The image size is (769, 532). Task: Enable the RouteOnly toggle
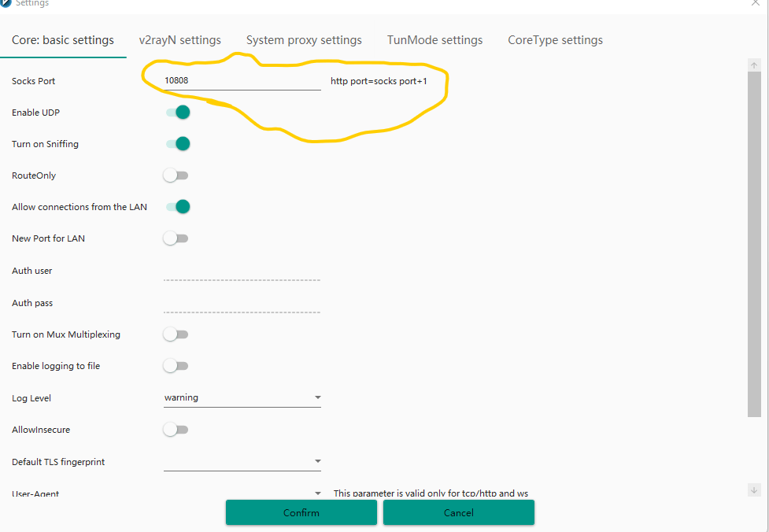coord(176,175)
